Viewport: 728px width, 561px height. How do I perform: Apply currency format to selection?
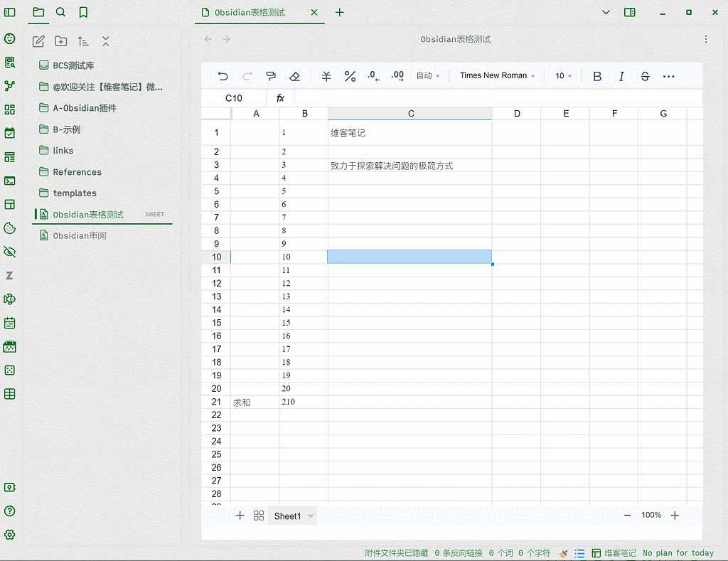click(326, 76)
